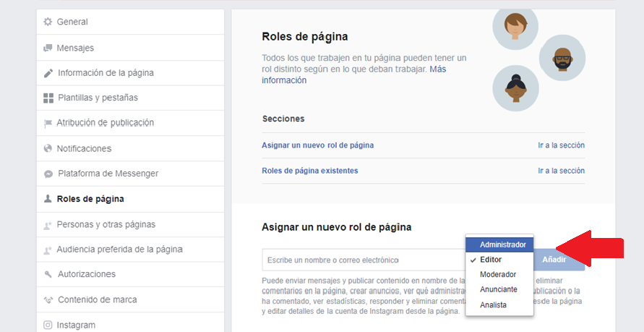Open General settings
This screenshot has height=332, width=644.
130,22
